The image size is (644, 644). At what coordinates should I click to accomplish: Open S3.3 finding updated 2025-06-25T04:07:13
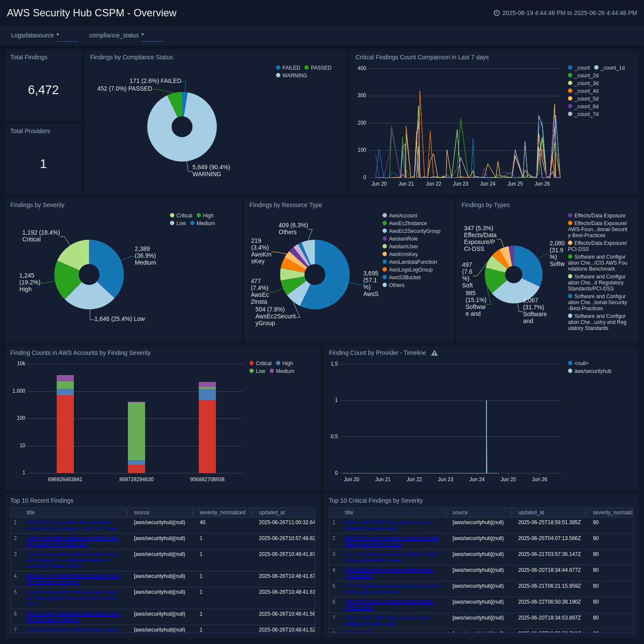pos(392,541)
